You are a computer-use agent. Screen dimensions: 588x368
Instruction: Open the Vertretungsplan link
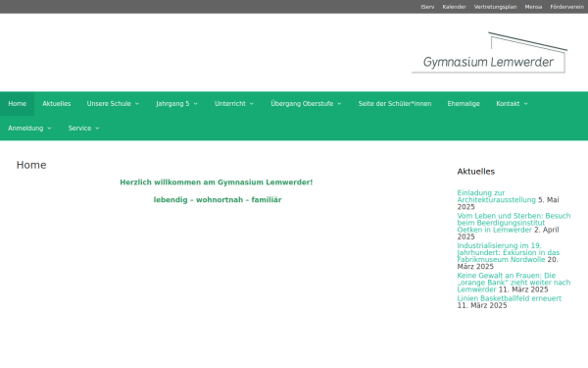(495, 7)
